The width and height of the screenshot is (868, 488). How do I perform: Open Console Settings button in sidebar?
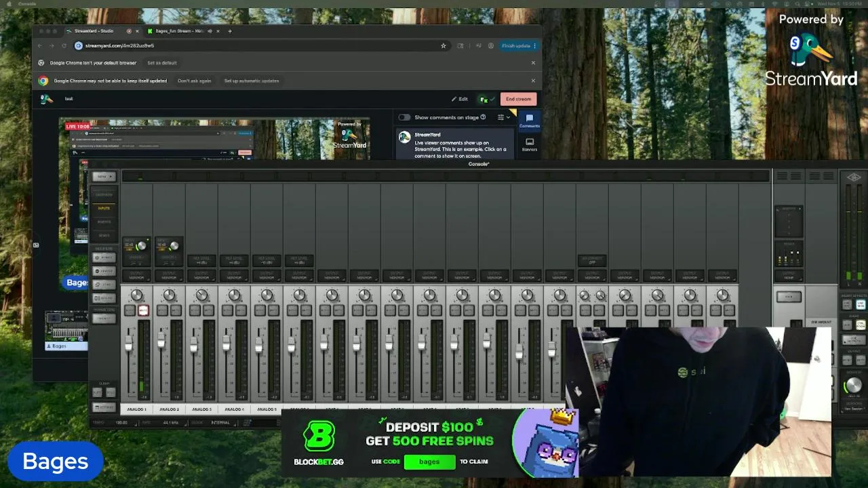[x=104, y=407]
